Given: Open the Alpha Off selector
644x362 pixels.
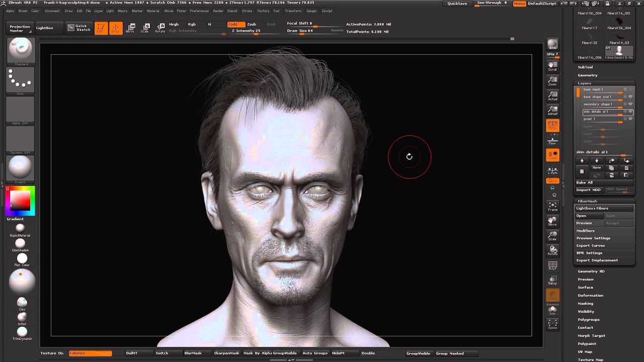Looking at the screenshot, I should 21,111.
